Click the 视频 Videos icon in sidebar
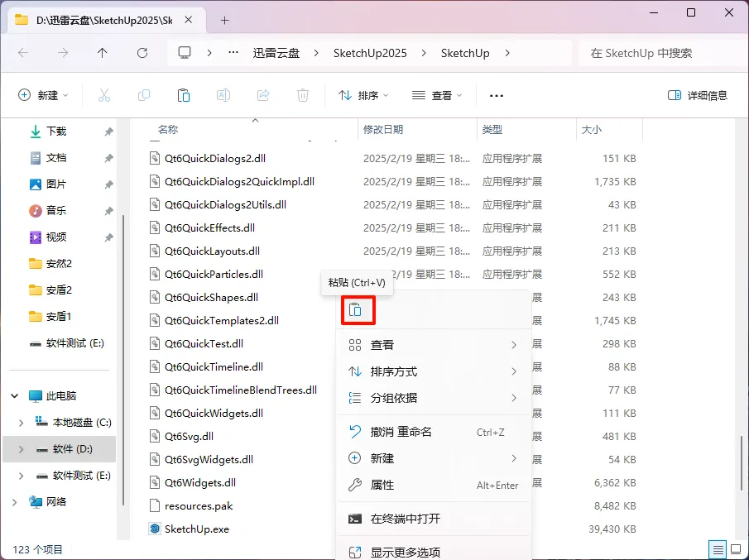The image size is (749, 560). coord(36,237)
